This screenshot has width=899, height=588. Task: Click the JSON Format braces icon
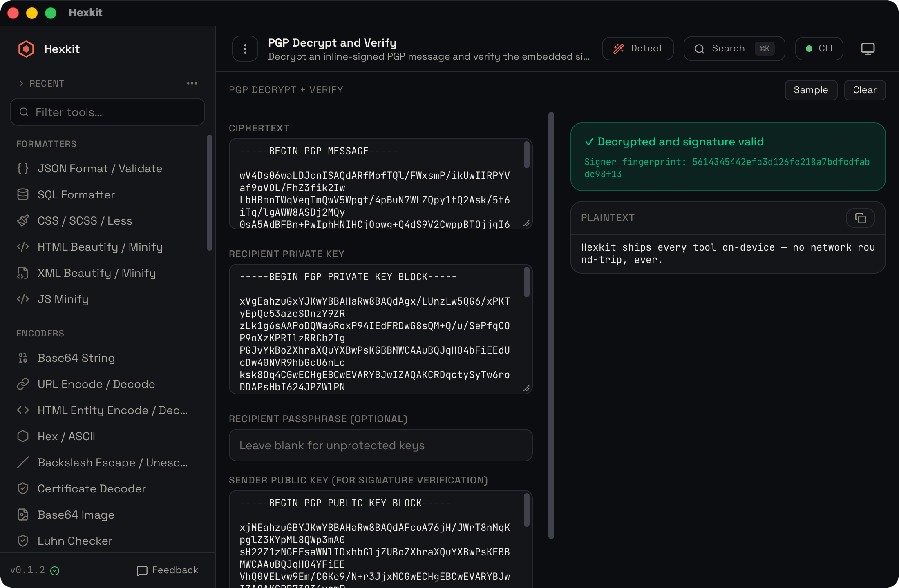pyautogui.click(x=23, y=168)
